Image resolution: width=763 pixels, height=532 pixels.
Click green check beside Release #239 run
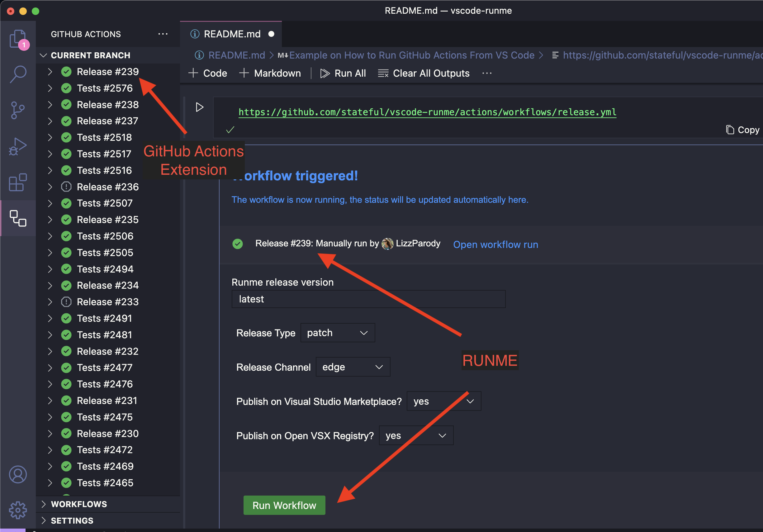[x=238, y=244]
